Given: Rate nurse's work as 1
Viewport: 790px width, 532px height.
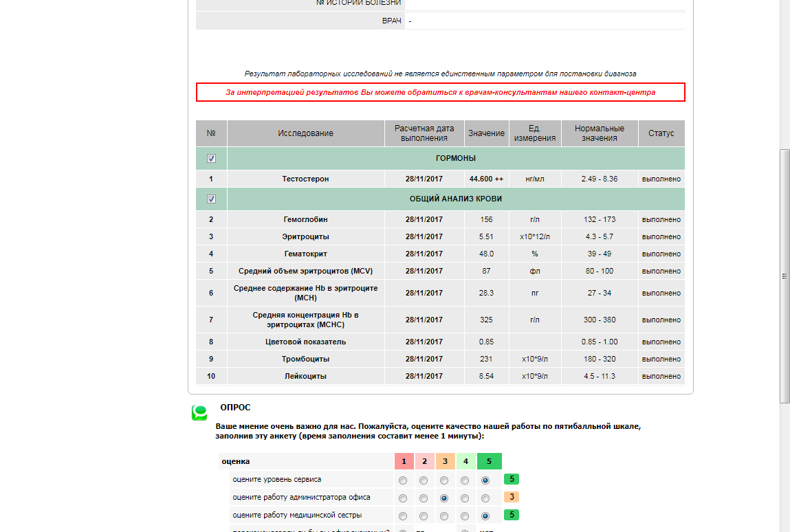Looking at the screenshot, I should tap(403, 516).
